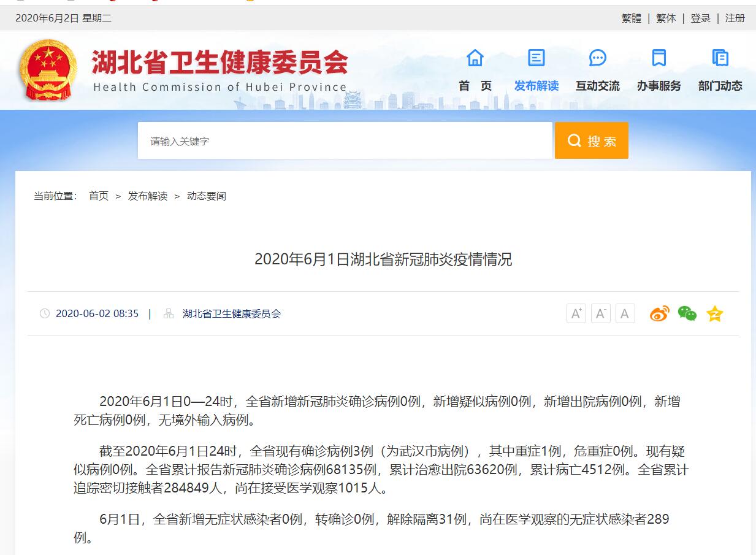Viewport: 756px width, 555px height.
Task: Click the national emblem logo
Action: [x=48, y=70]
